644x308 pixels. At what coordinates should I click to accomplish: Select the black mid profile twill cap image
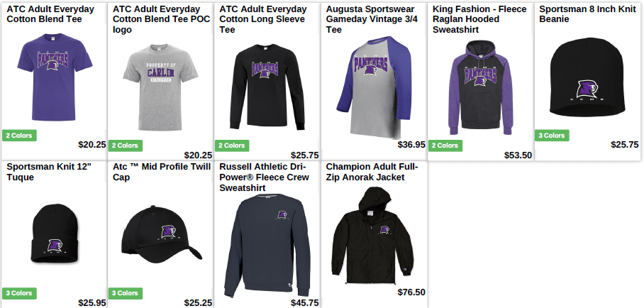click(162, 235)
